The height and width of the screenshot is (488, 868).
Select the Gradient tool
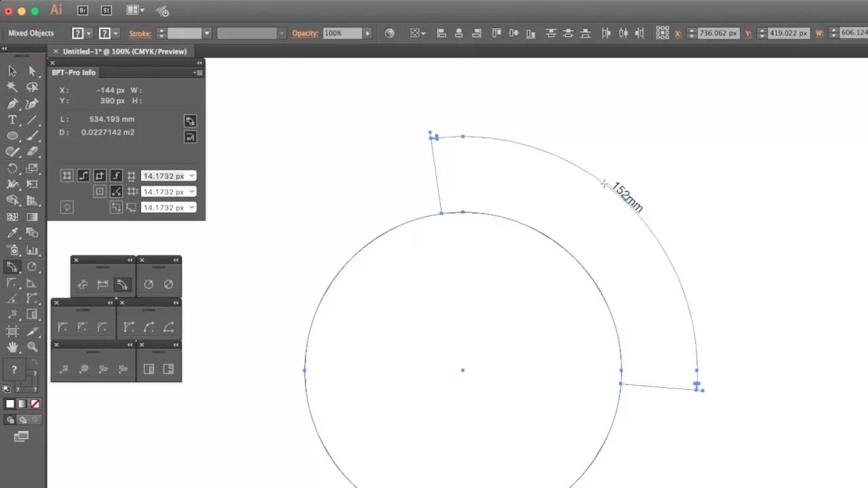[32, 217]
